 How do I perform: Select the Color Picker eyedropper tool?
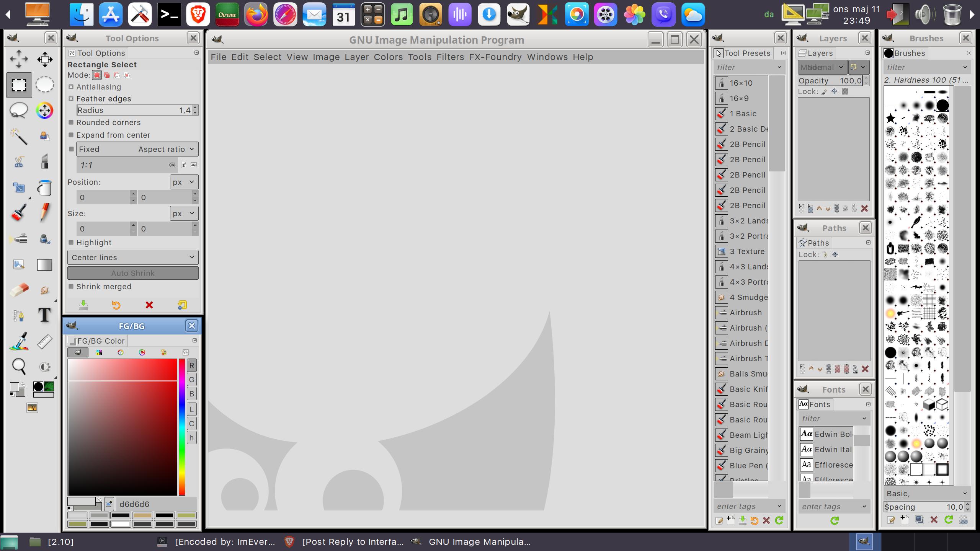(19, 341)
